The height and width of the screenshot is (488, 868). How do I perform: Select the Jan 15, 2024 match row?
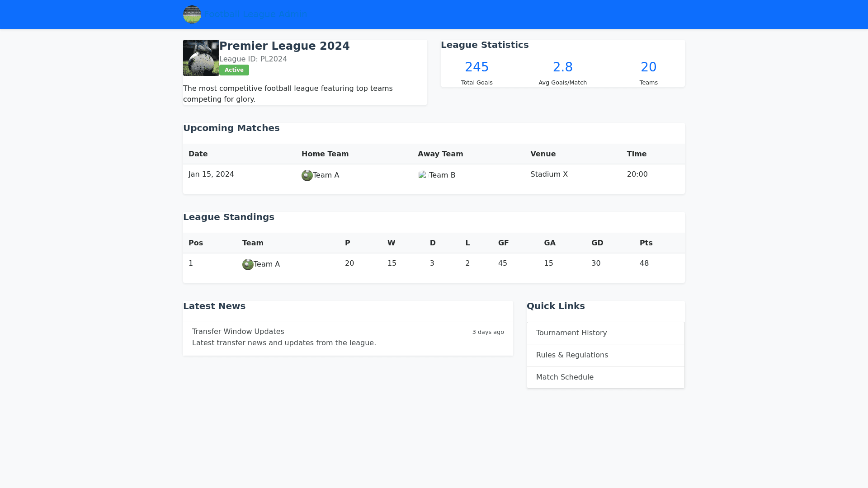tap(211, 174)
